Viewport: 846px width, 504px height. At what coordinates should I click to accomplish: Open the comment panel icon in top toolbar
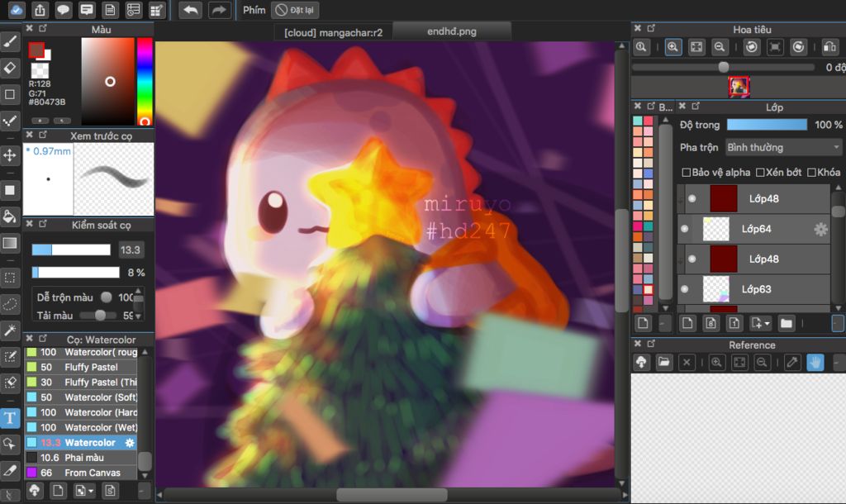point(86,10)
